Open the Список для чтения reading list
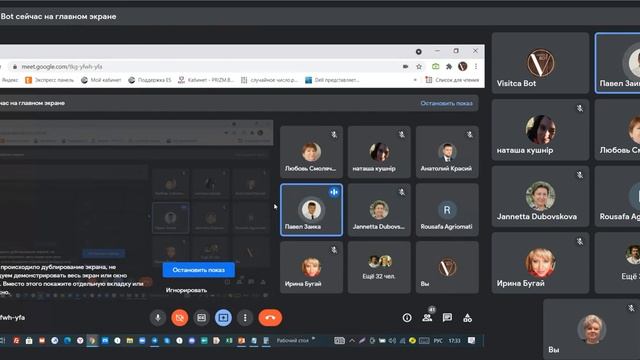Viewport: 640px width, 360px height. [x=452, y=80]
